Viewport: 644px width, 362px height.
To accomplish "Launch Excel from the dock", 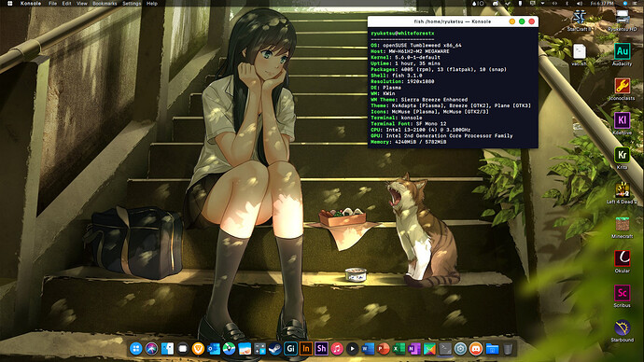I will (399, 349).
